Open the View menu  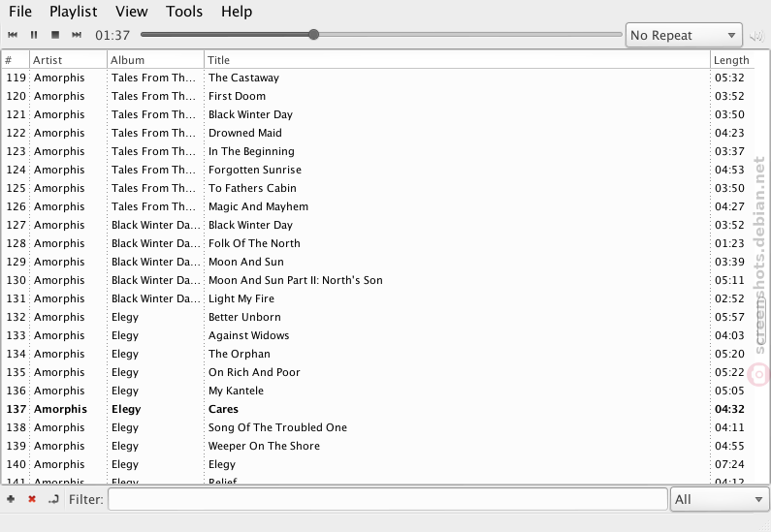131,12
